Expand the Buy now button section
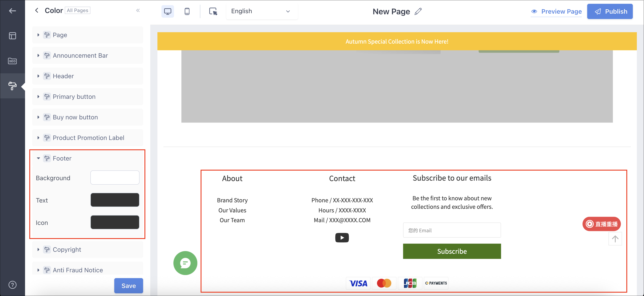Viewport: 644px width, 296px height. tap(87, 117)
